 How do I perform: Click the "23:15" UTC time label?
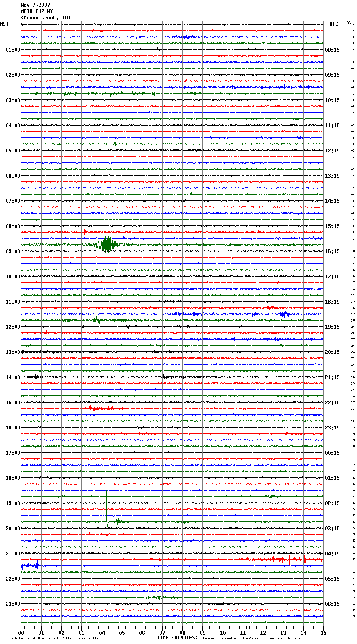coord(332,428)
